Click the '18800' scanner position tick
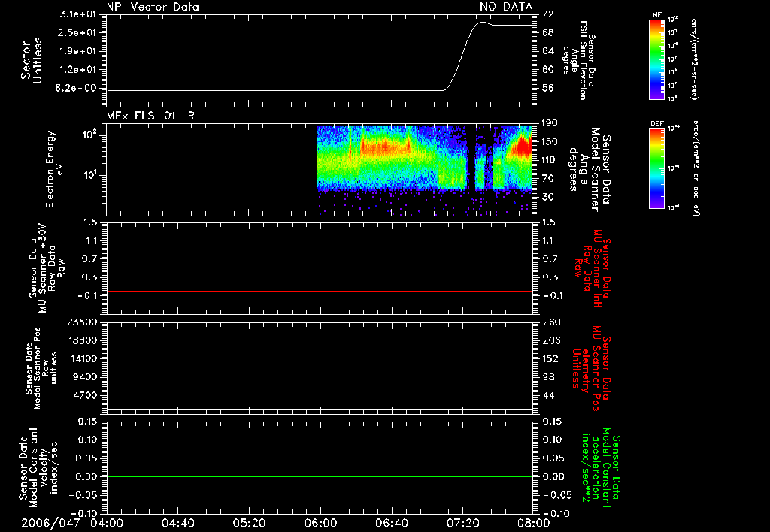 click(x=82, y=340)
